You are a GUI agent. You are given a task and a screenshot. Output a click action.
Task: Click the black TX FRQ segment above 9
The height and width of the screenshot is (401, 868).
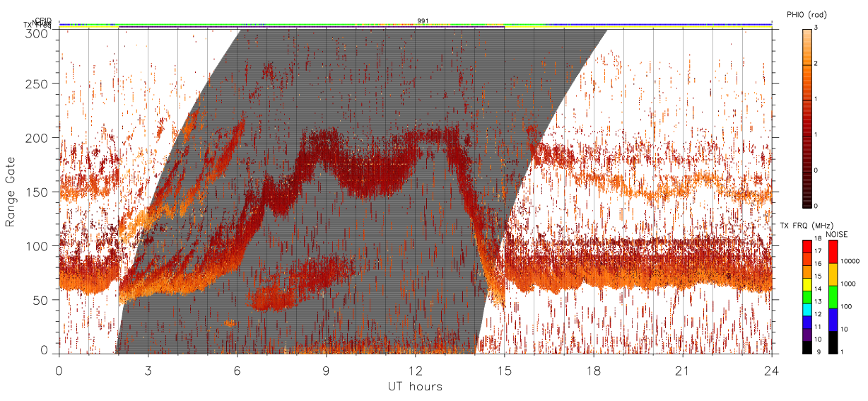point(807,347)
